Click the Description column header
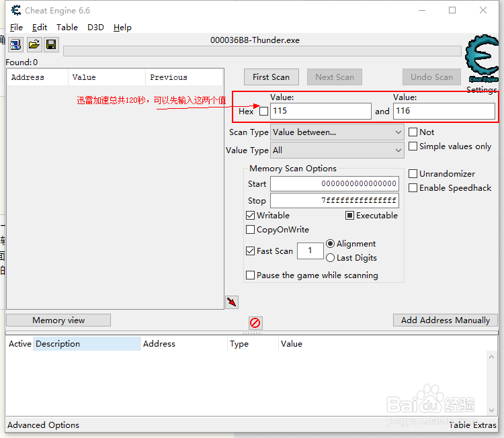 [87, 343]
